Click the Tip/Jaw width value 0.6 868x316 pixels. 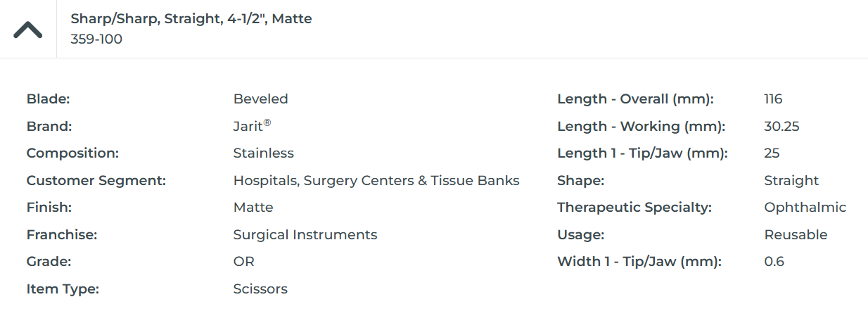[x=774, y=262]
